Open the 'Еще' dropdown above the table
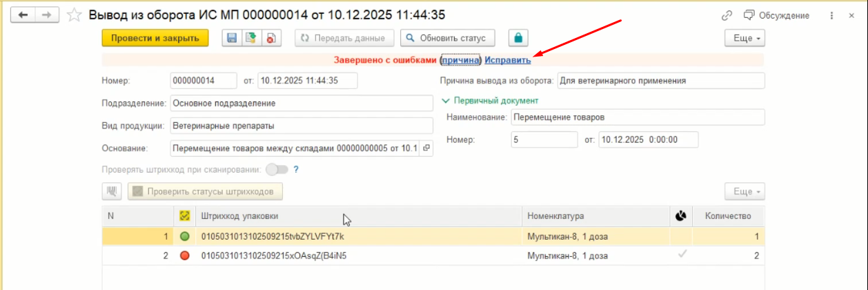The image size is (868, 290). click(745, 191)
